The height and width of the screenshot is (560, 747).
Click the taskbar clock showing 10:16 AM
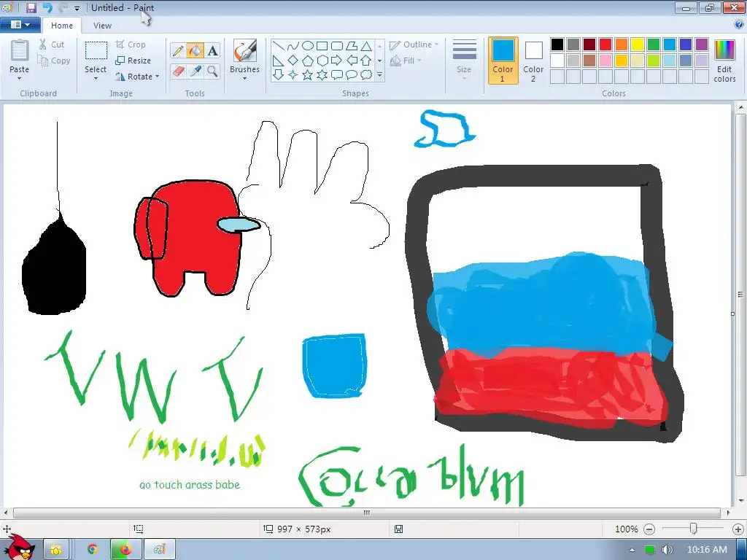click(x=707, y=550)
